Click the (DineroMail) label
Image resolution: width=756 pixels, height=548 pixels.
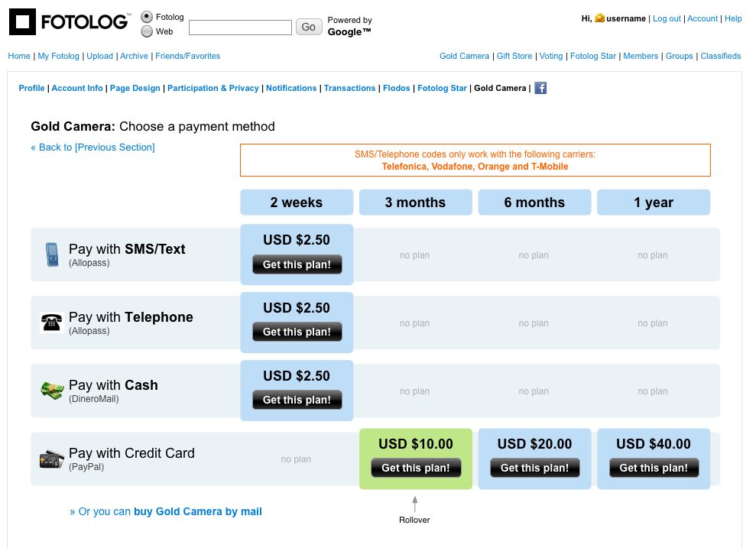(93, 399)
